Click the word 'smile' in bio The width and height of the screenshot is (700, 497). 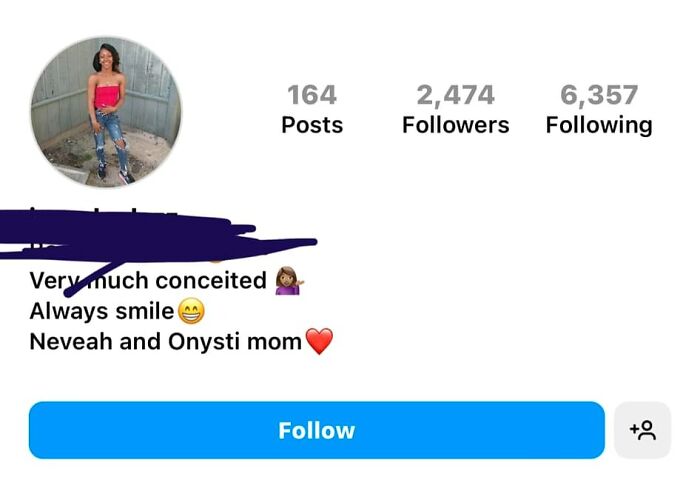(x=144, y=311)
